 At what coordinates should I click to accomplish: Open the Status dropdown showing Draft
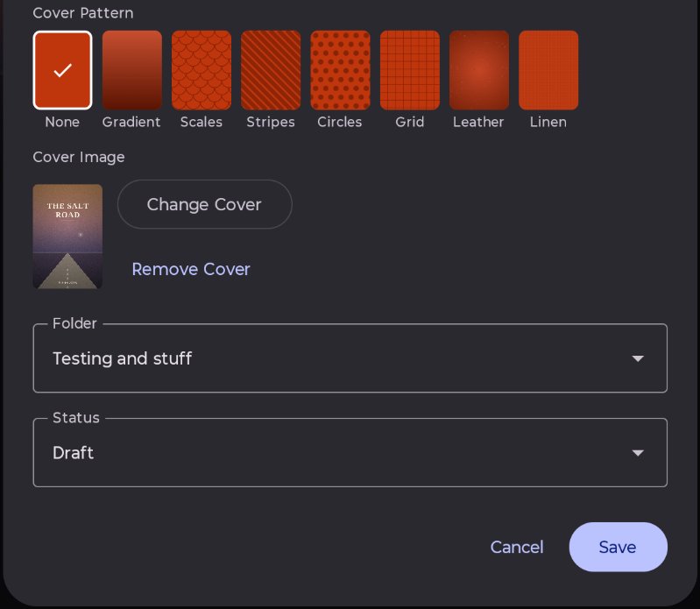coord(350,453)
